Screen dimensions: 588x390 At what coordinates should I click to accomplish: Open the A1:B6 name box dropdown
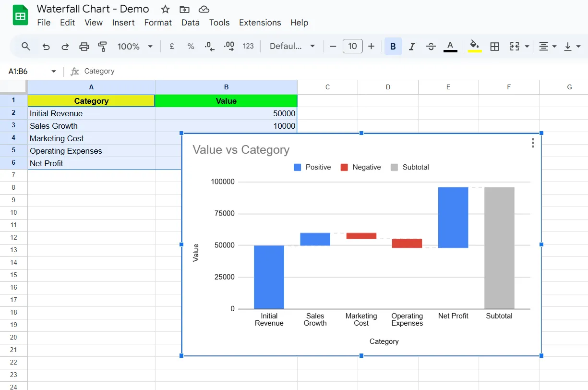point(54,71)
